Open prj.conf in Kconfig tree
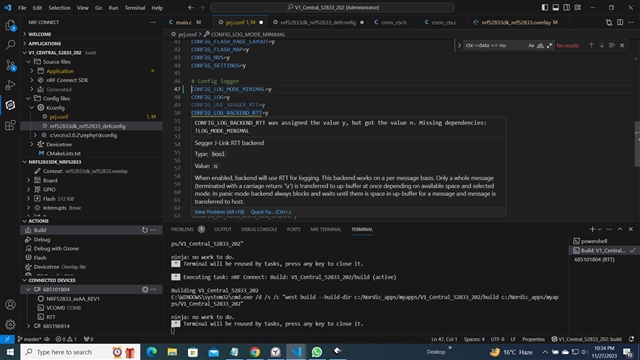640x360 pixels. click(x=58, y=117)
